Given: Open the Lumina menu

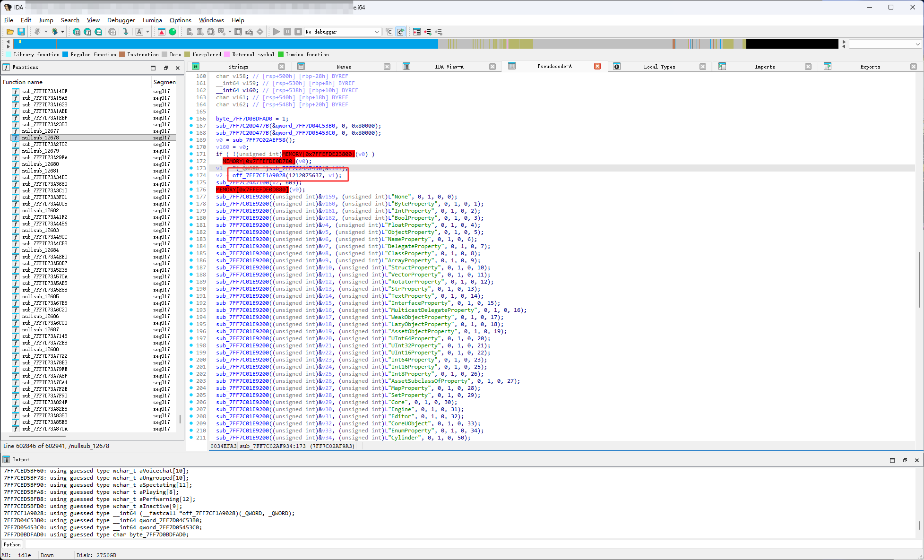Looking at the screenshot, I should 152,20.
